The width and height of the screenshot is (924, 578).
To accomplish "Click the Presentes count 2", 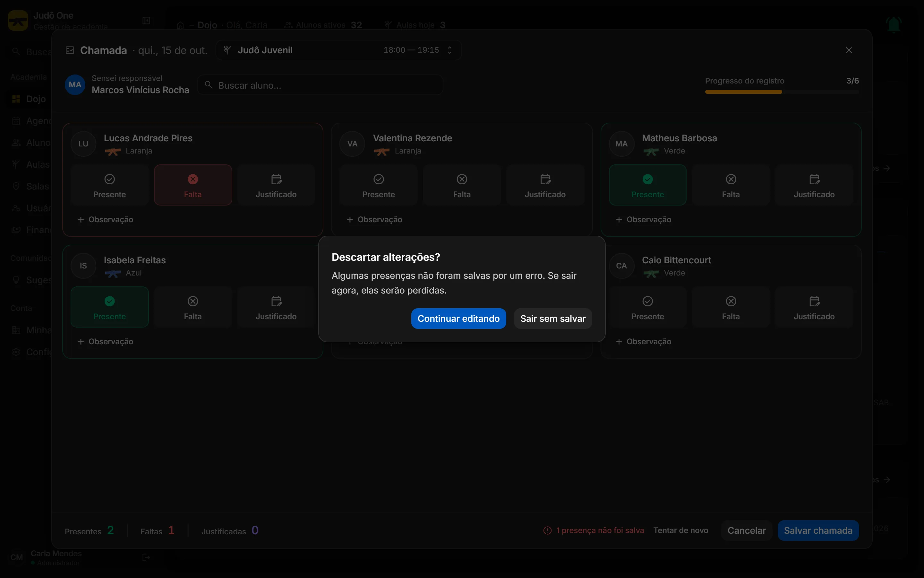I will point(110,530).
